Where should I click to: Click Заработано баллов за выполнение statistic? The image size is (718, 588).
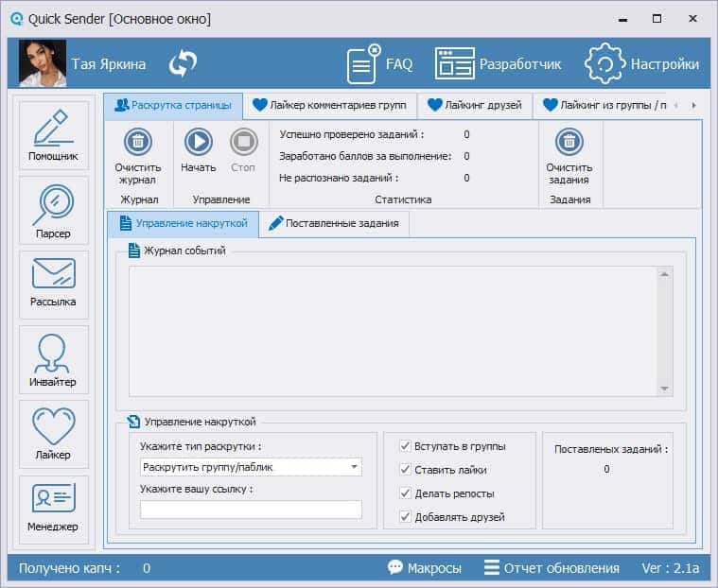(365, 156)
